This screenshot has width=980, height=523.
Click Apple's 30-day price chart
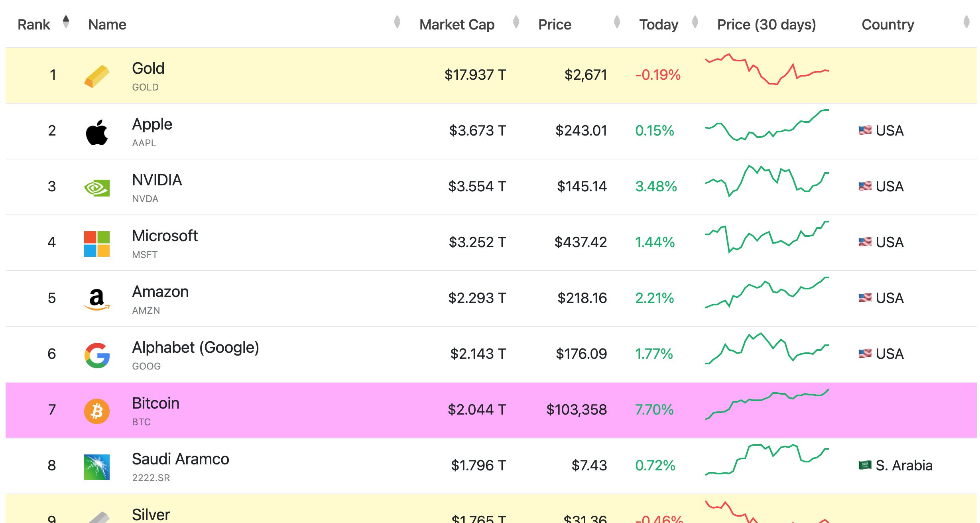pyautogui.click(x=767, y=125)
